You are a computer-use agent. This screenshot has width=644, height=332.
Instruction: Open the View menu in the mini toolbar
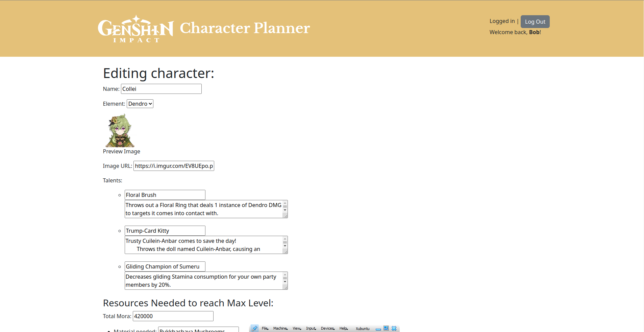pyautogui.click(x=296, y=328)
